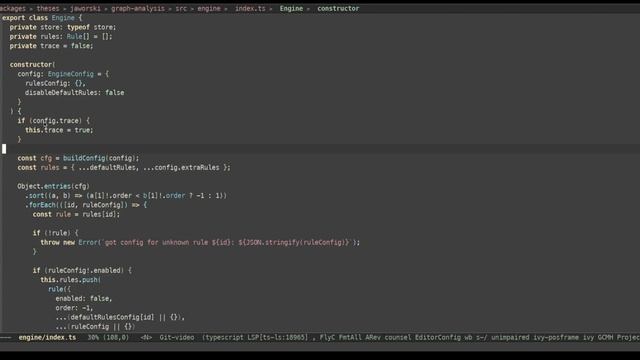This screenshot has height=360, width=640.
Task: Click 'order: -1,' line
Action: [x=74, y=308]
